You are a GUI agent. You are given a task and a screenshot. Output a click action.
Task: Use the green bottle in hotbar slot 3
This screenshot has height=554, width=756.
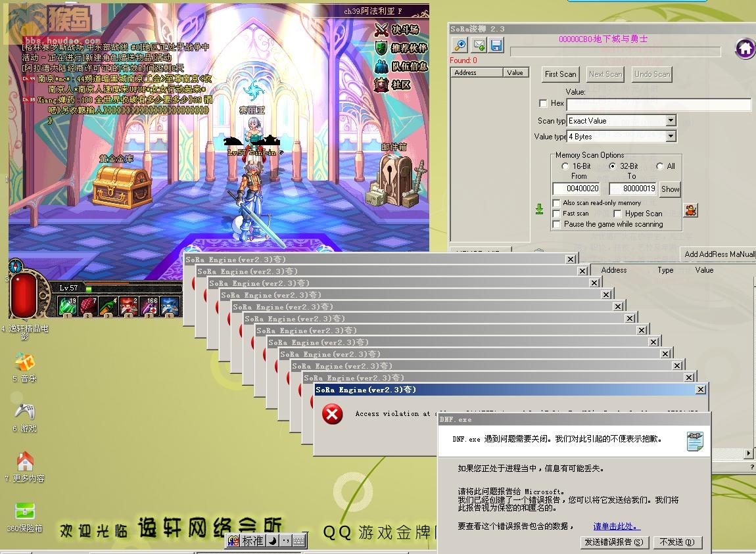[108, 306]
